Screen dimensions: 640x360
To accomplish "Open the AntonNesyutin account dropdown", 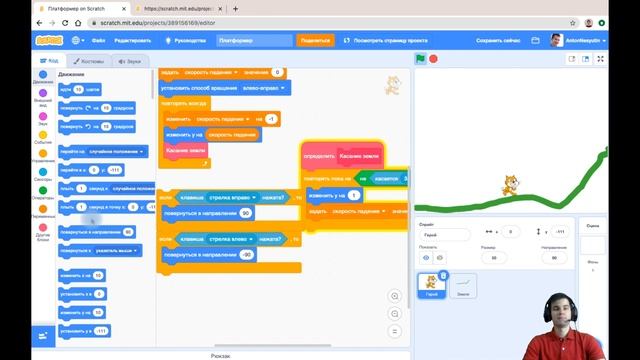I will 578,40.
